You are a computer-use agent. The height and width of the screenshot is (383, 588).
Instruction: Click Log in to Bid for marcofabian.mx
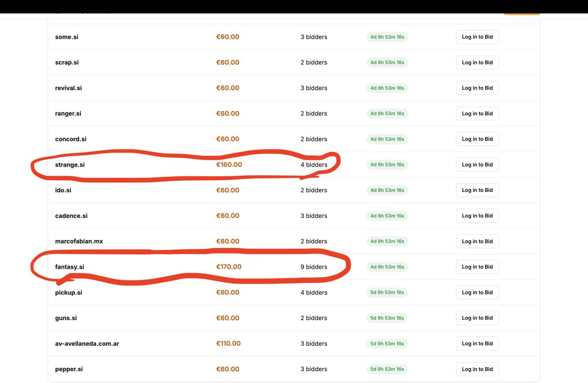477,241
